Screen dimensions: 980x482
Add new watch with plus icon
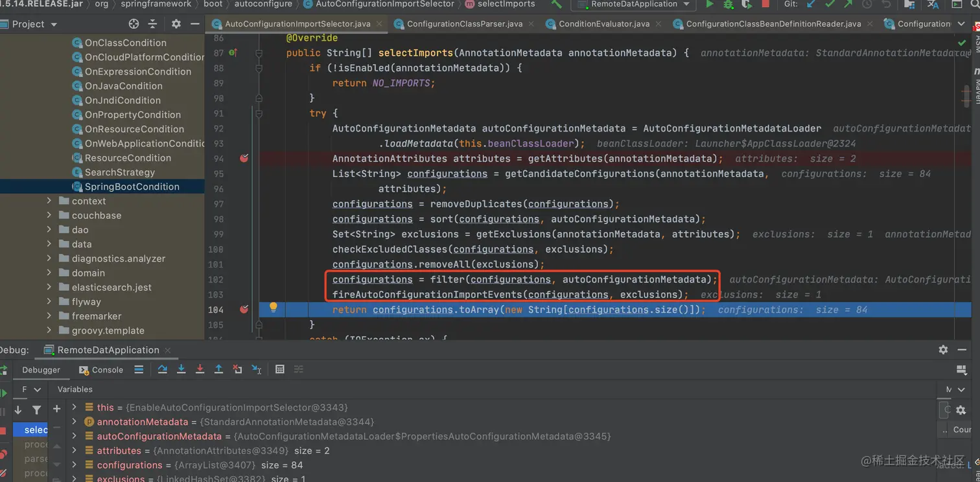click(x=56, y=409)
